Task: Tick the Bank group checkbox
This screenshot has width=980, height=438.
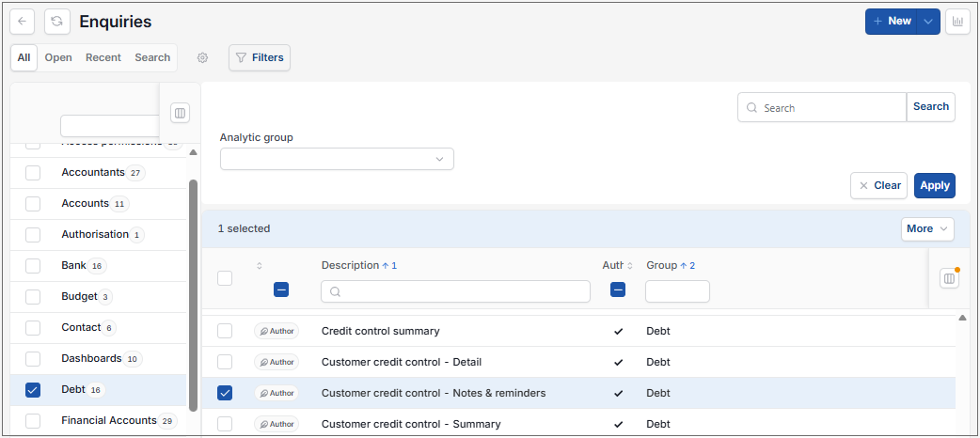Action: [33, 266]
